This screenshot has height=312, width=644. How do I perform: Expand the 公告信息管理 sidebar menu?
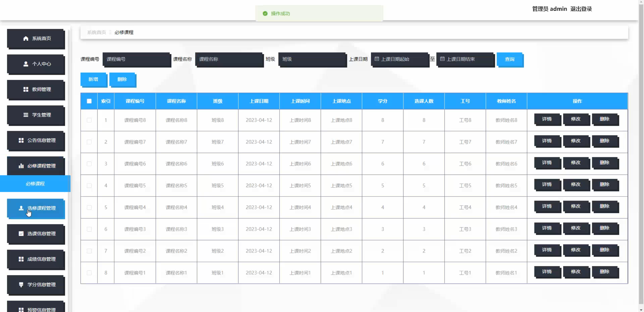tap(36, 140)
